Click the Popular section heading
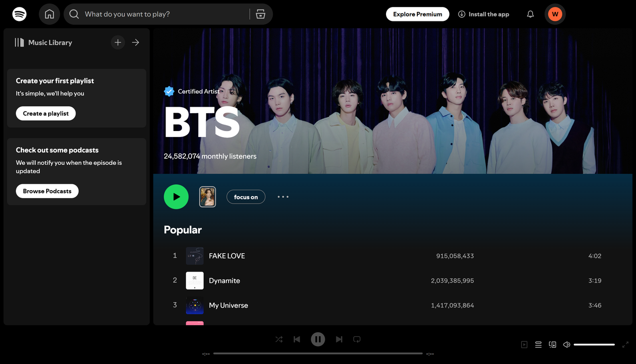The height and width of the screenshot is (364, 636). [183, 230]
